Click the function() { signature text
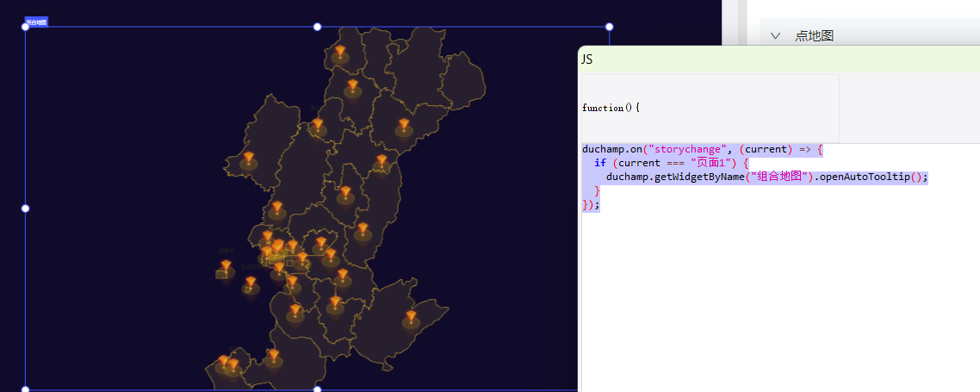Screen dimensions: 980x392 point(611,108)
